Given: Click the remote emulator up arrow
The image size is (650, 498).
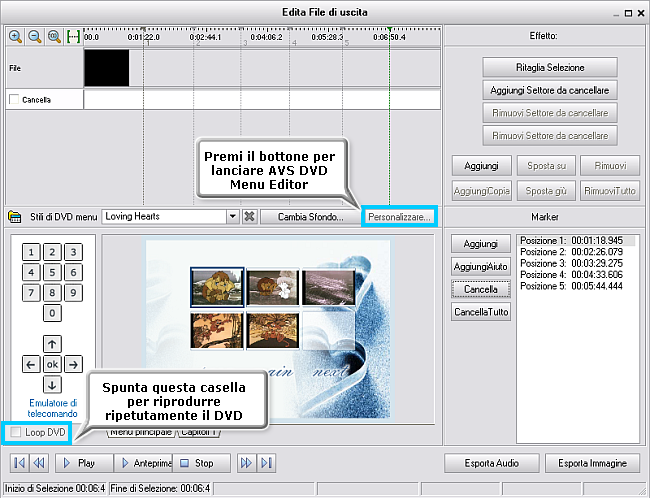Looking at the screenshot, I should pos(52,344).
